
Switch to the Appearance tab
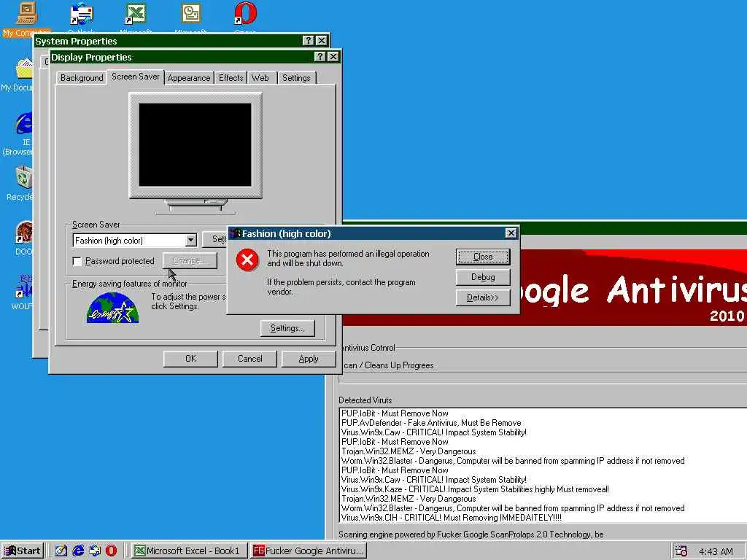[x=189, y=78]
